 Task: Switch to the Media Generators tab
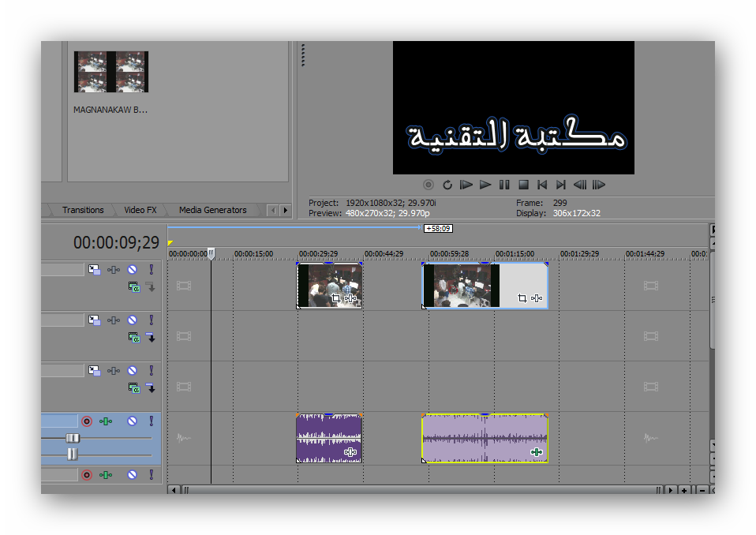click(x=212, y=210)
